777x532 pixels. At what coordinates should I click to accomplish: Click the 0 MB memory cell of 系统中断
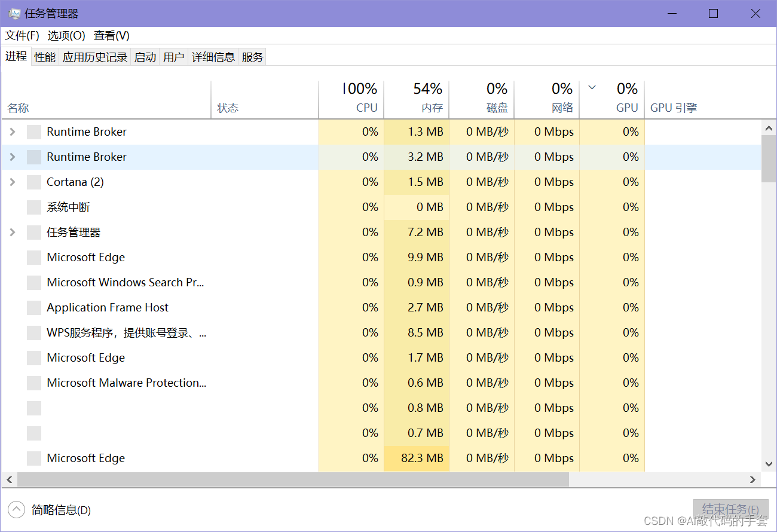(x=417, y=207)
